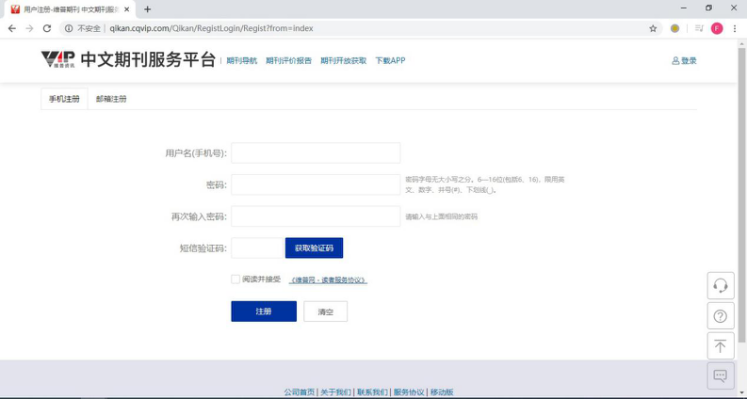This screenshot has width=747, height=399.
Task: View site info for 不安全 warning
Action: coord(82,29)
